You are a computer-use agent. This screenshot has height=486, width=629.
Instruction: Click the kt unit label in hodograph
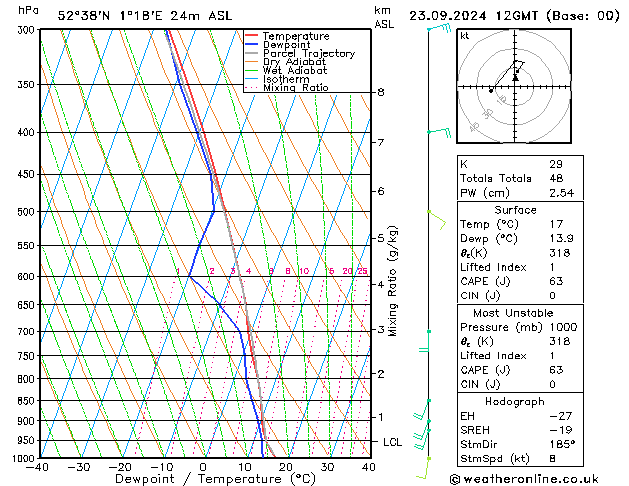(x=465, y=36)
